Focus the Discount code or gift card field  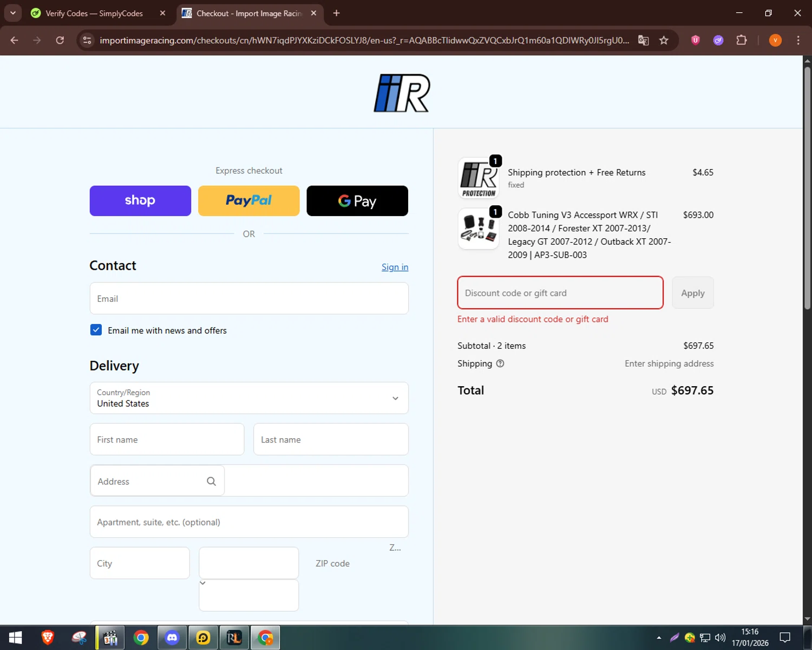[560, 293]
